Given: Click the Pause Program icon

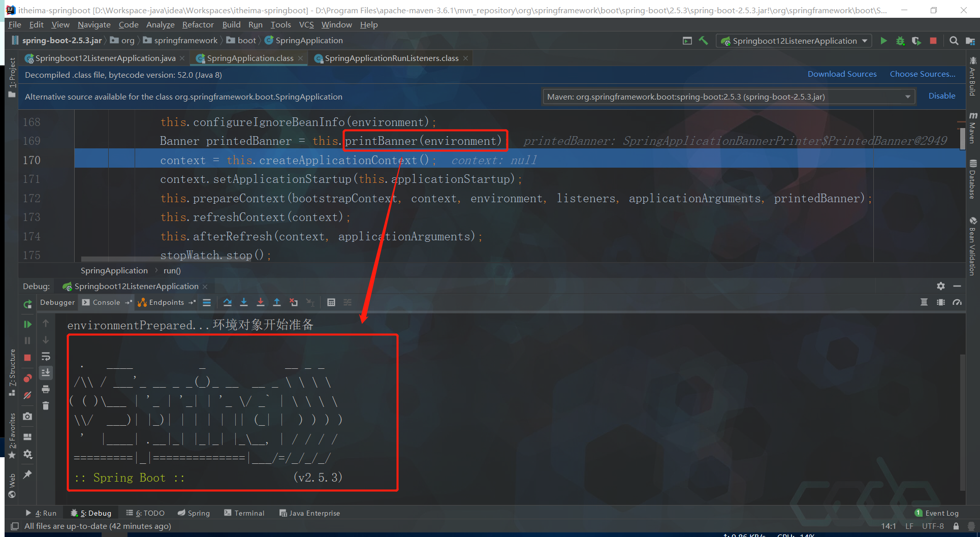Looking at the screenshot, I should pos(27,340).
